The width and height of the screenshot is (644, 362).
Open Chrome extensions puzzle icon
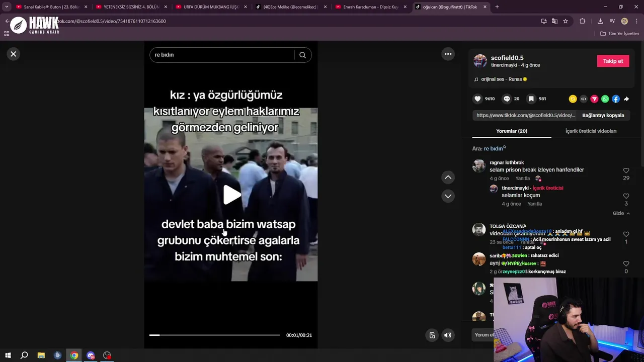click(x=583, y=21)
